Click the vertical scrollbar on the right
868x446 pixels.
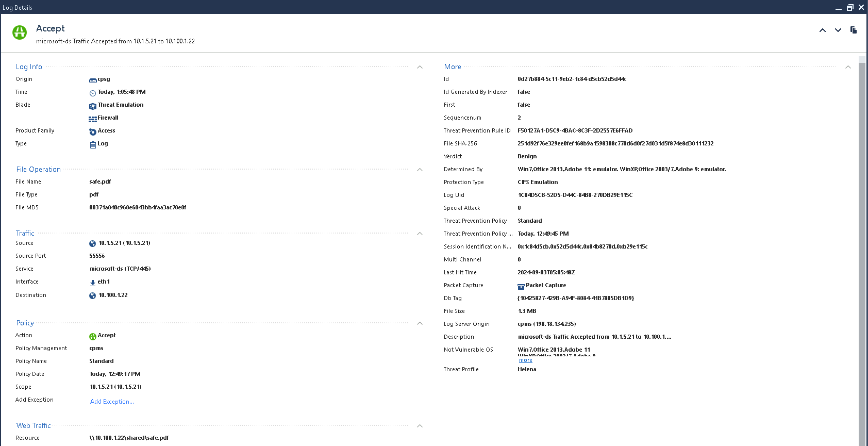(862, 247)
